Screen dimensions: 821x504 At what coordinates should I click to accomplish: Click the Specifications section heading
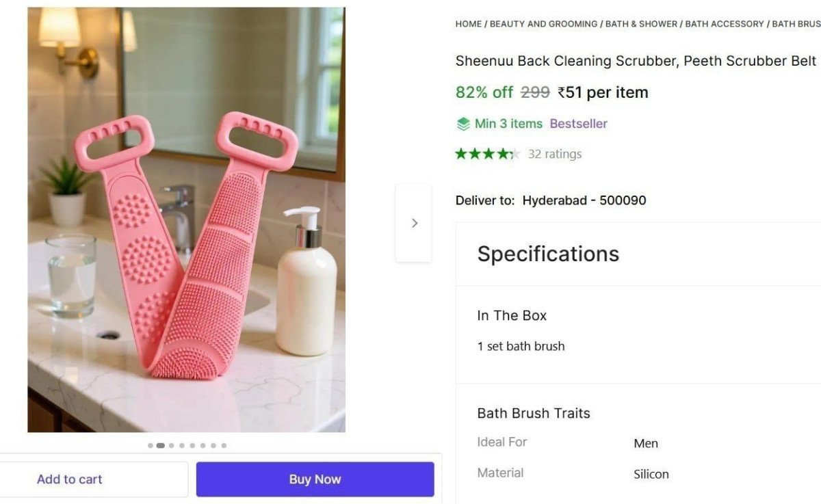(547, 254)
